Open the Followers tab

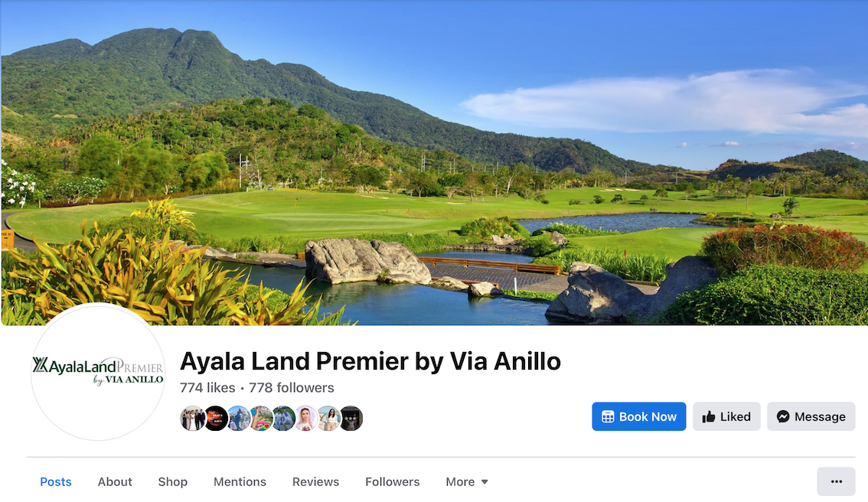tap(392, 482)
